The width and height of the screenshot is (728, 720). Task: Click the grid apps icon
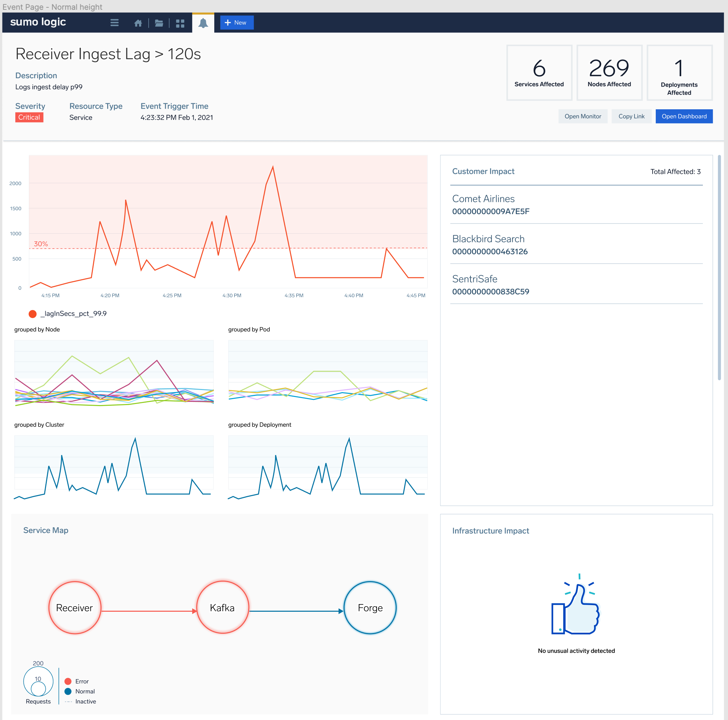180,23
